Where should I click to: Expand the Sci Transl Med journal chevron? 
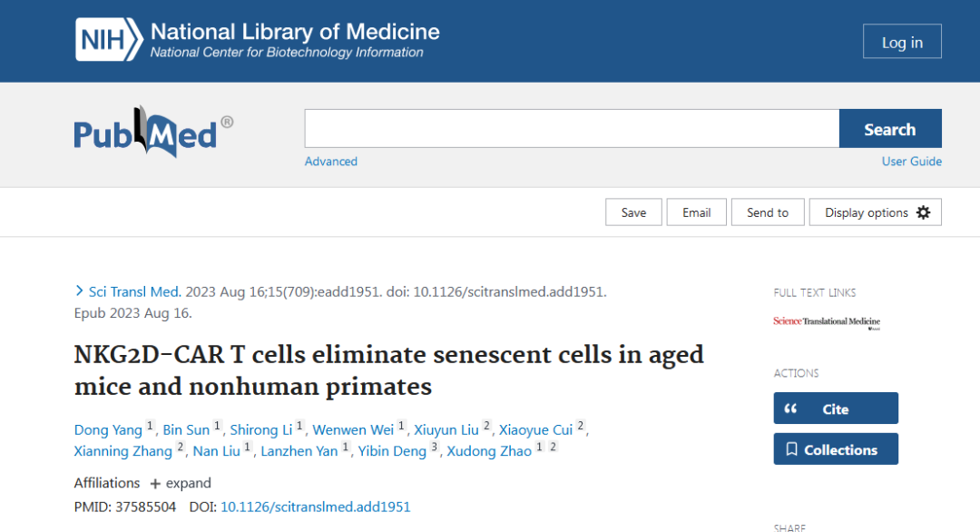(x=79, y=291)
